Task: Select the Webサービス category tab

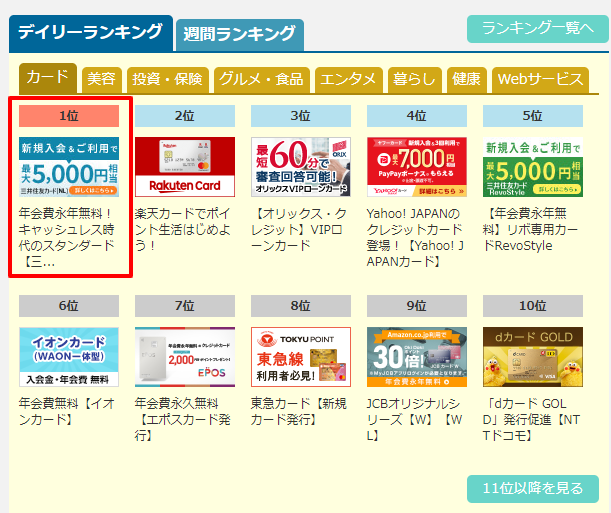Action: point(540,80)
